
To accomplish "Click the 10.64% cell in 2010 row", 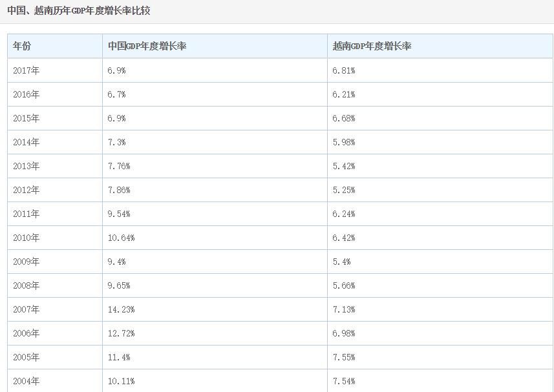I will coord(122,238).
